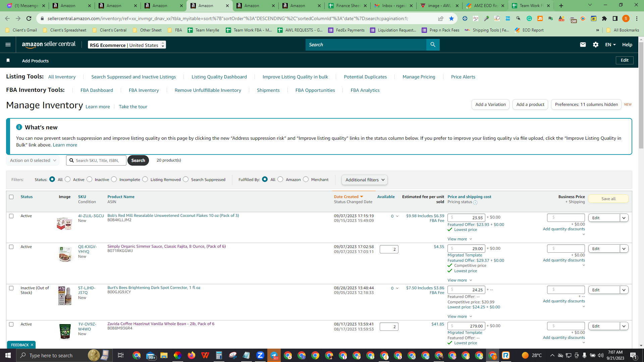Check the Burt's Bees Dark Spot Corrector row
Viewport: 644px width, 362px height.
click(x=11, y=288)
